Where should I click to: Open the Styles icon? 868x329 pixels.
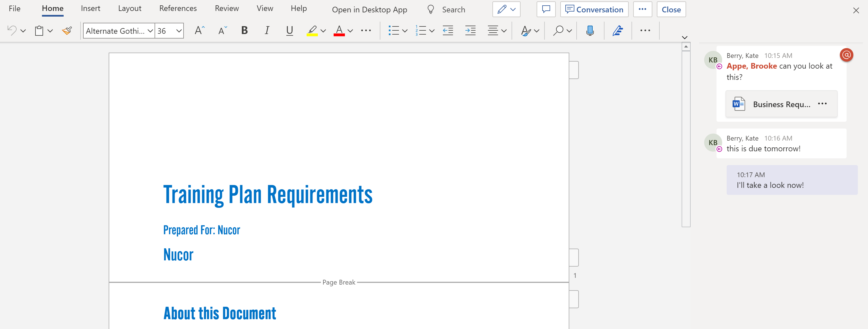tap(526, 31)
